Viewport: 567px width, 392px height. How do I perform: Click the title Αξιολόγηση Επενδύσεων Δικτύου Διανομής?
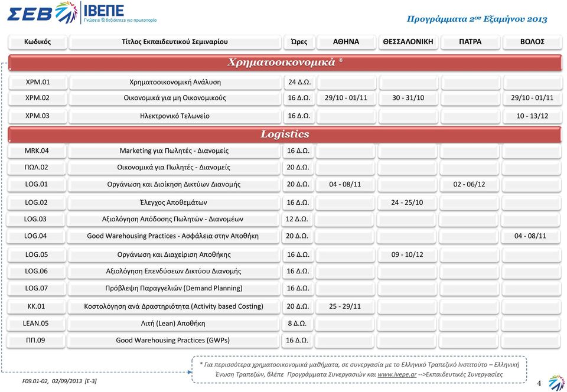tap(174, 272)
